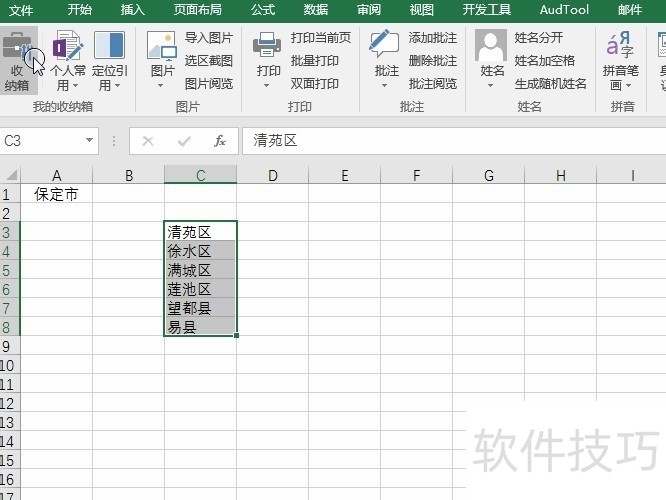Select cell containing 徐水区

pyautogui.click(x=200, y=251)
